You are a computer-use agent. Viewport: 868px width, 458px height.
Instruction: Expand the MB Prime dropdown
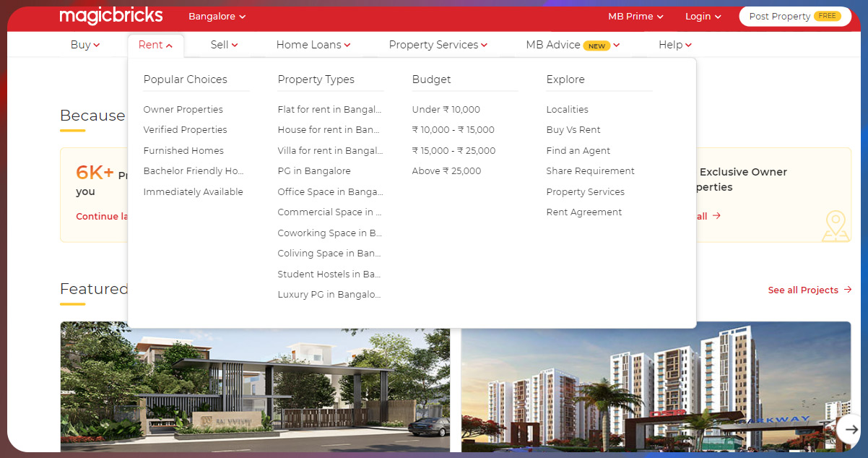pos(634,16)
